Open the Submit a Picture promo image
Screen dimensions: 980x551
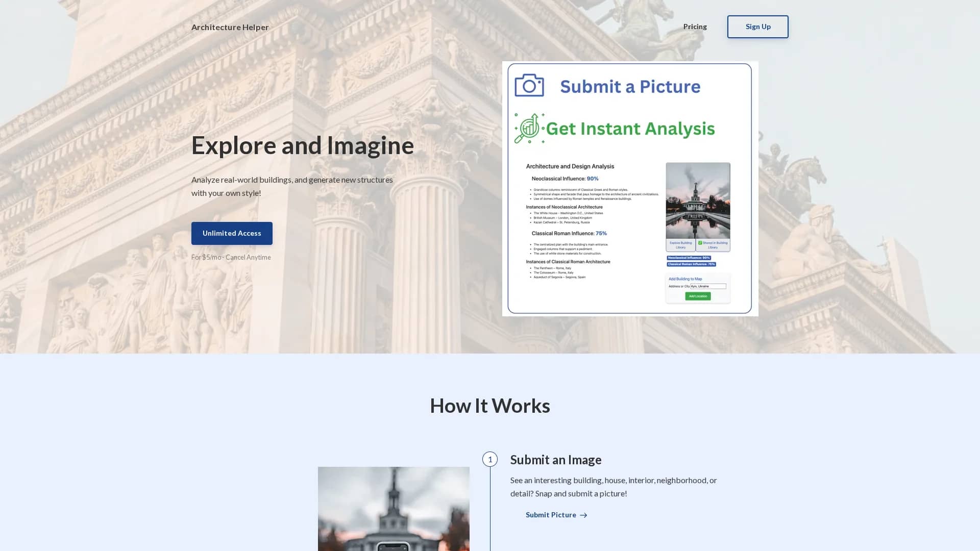click(x=630, y=188)
